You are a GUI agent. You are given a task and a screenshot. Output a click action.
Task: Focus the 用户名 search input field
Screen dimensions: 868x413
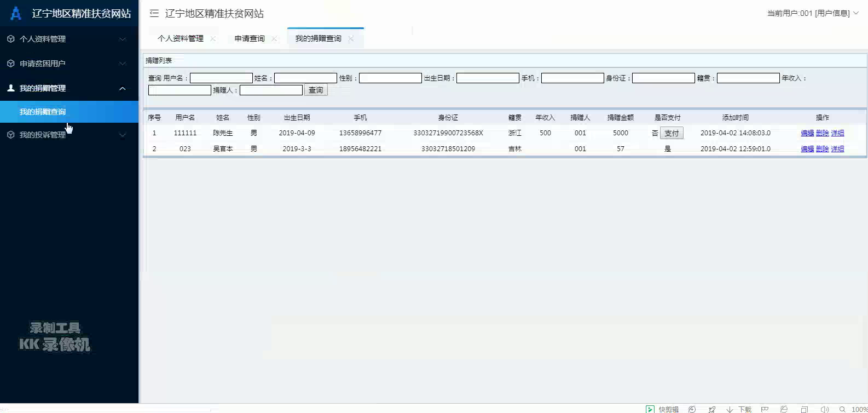pos(221,78)
